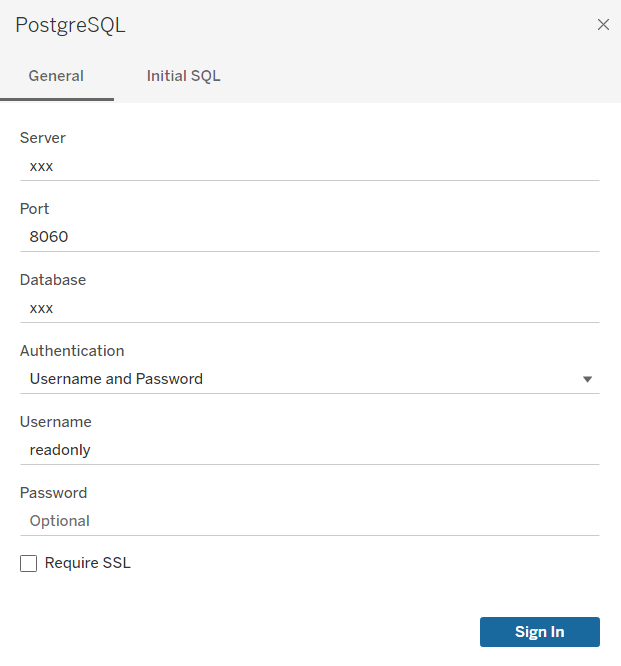Click the Optional Password field
Image resolution: width=621 pixels, height=666 pixels.
coord(309,521)
